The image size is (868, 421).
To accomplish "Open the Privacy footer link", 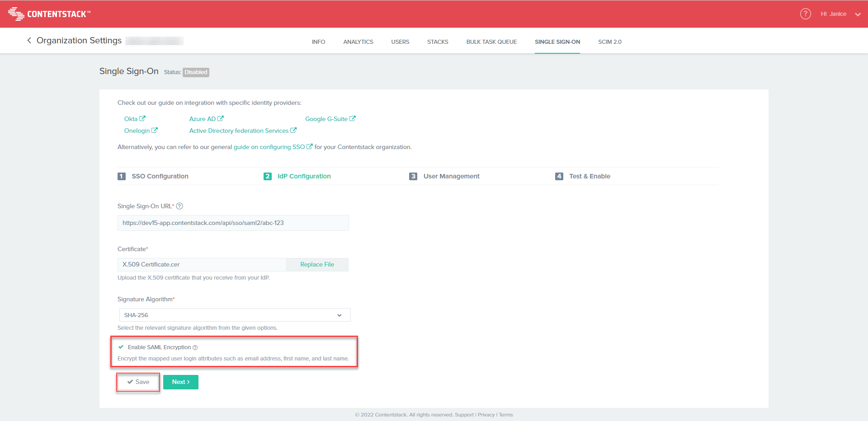I will click(486, 415).
